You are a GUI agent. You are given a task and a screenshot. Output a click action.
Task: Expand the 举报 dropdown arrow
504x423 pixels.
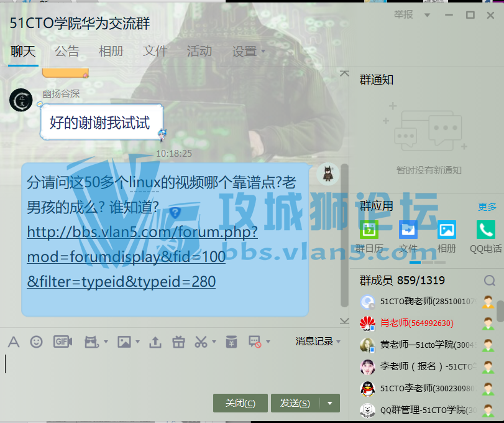pyautogui.click(x=427, y=15)
